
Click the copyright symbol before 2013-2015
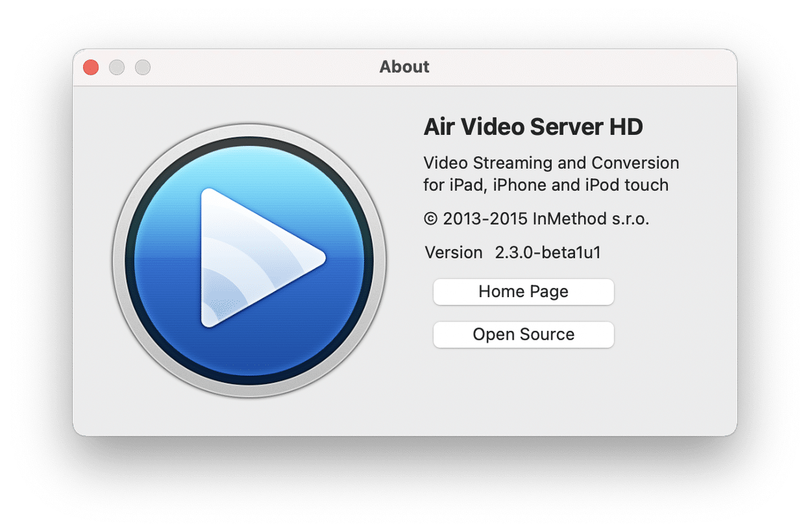coord(430,219)
